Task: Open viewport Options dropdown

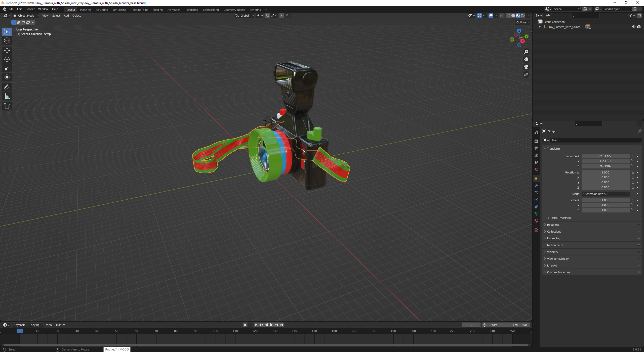Action: tap(523, 22)
